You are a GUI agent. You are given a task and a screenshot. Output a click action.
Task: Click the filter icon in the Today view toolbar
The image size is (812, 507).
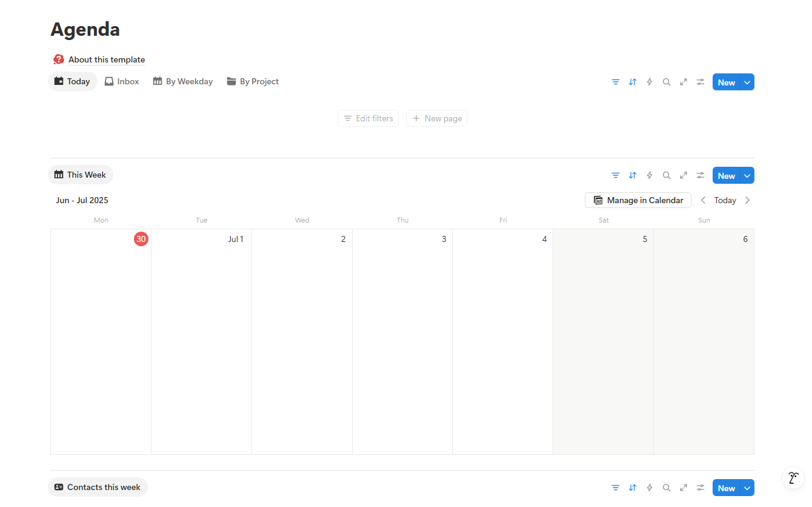pos(615,82)
